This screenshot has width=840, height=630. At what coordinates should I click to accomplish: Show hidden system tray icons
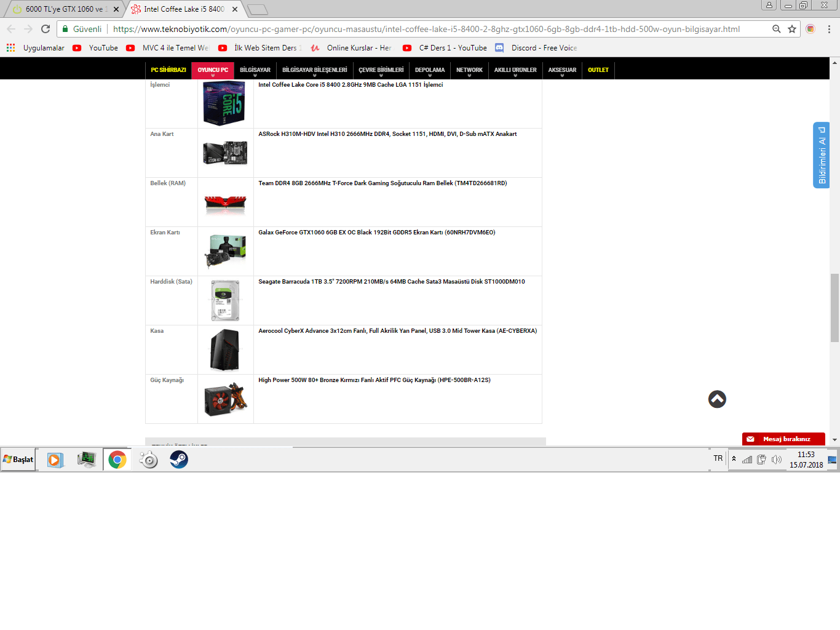(x=734, y=459)
